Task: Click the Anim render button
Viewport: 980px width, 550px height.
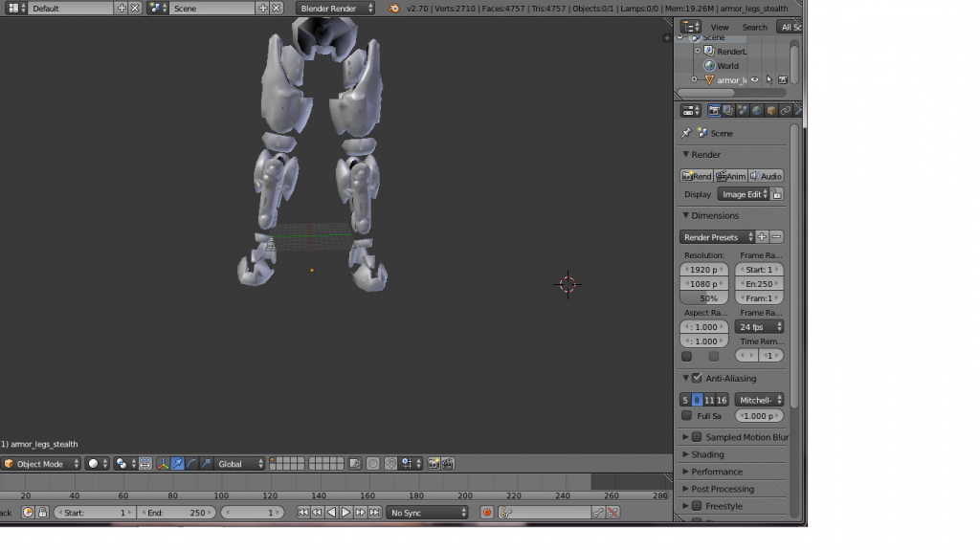Action: click(731, 176)
